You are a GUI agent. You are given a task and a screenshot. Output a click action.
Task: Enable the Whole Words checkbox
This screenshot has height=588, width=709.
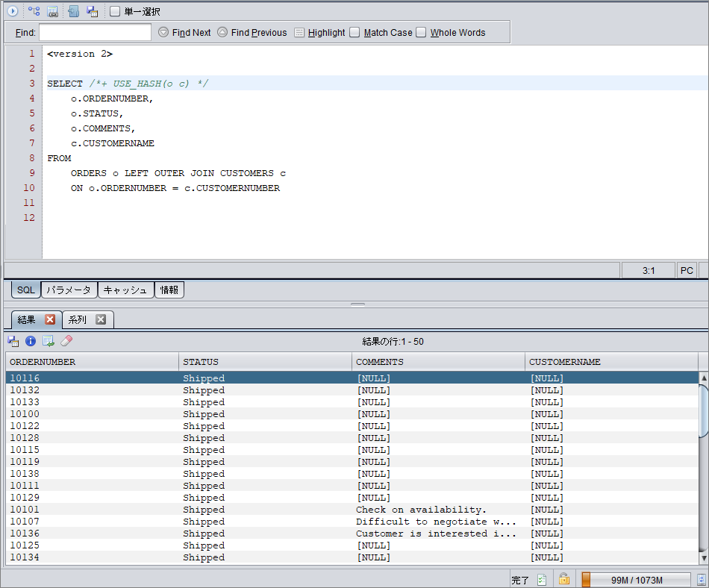421,33
